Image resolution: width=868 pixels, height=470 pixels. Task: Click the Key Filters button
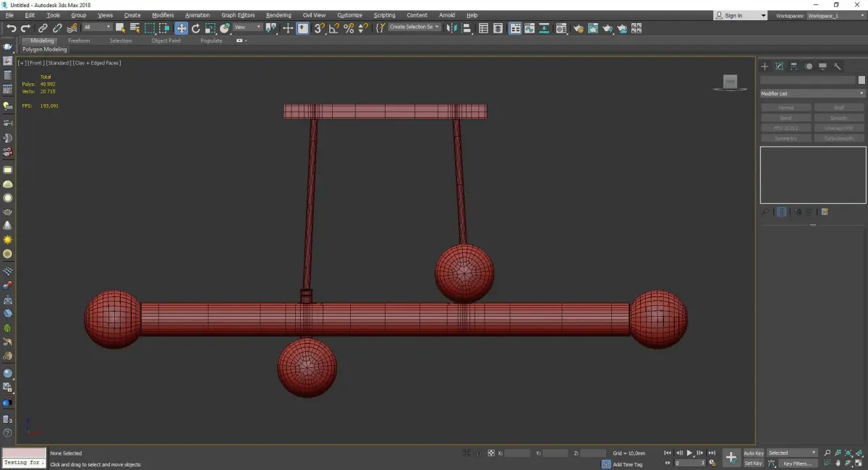[798, 463]
